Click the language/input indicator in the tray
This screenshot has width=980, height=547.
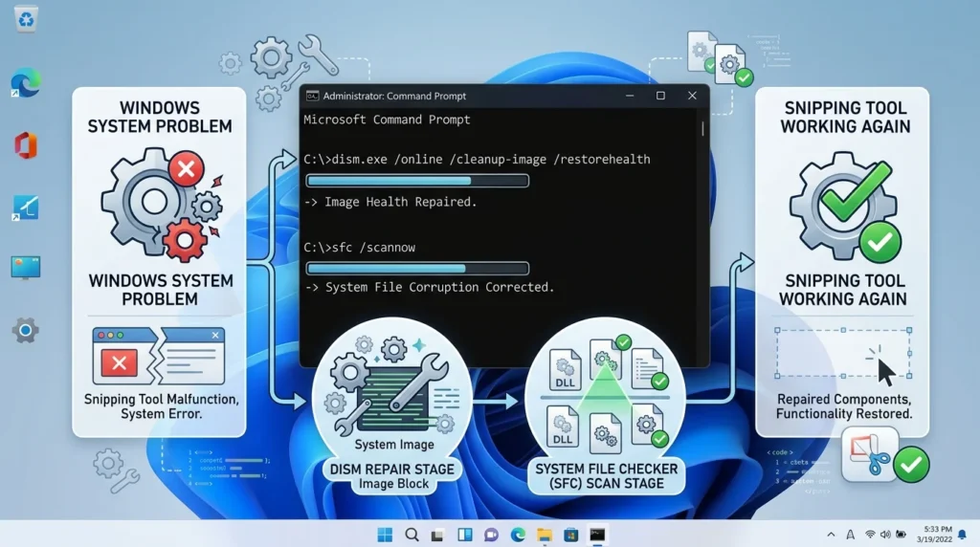(x=850, y=535)
